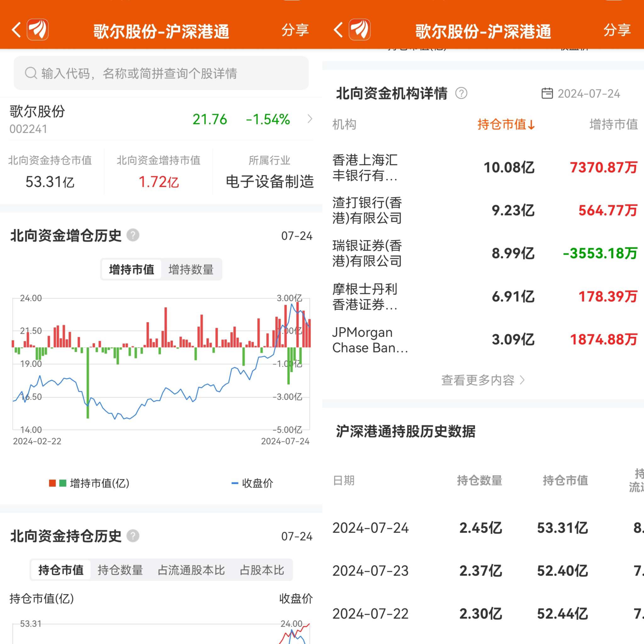Select the 持仓市值 holdings tab
644x644 pixels.
tap(61, 570)
